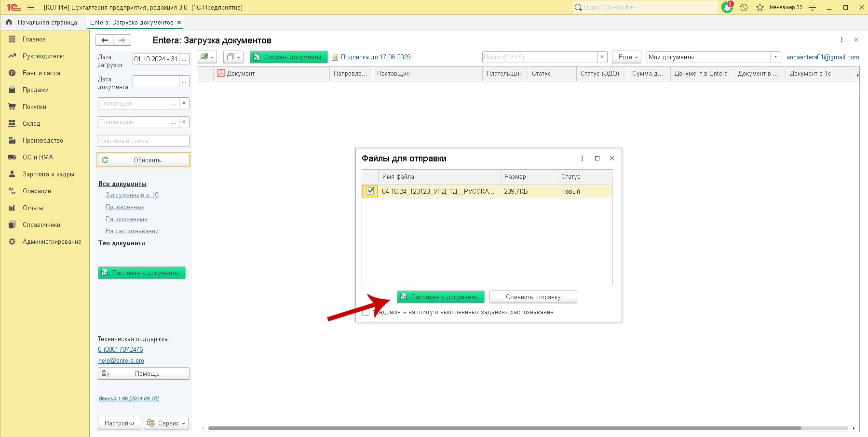Click dialog Распознать документы button
Viewport: 868px width, 437px height.
[441, 297]
